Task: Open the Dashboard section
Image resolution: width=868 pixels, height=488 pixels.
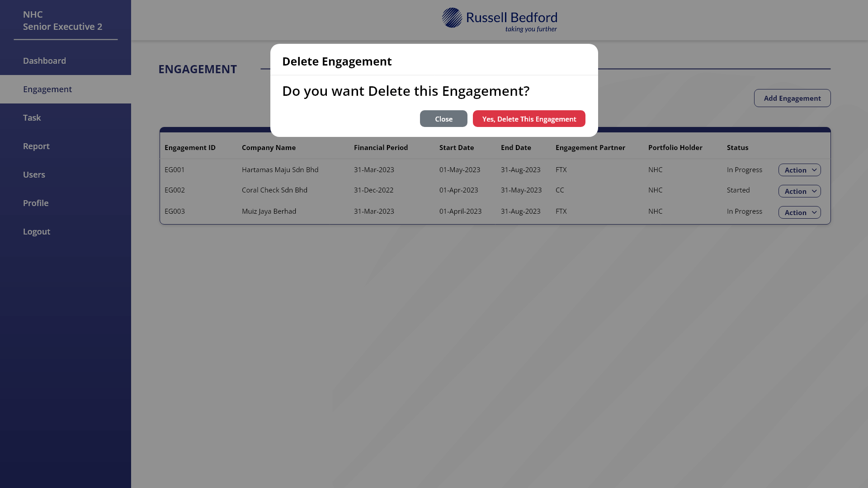Action: pyautogui.click(x=44, y=61)
